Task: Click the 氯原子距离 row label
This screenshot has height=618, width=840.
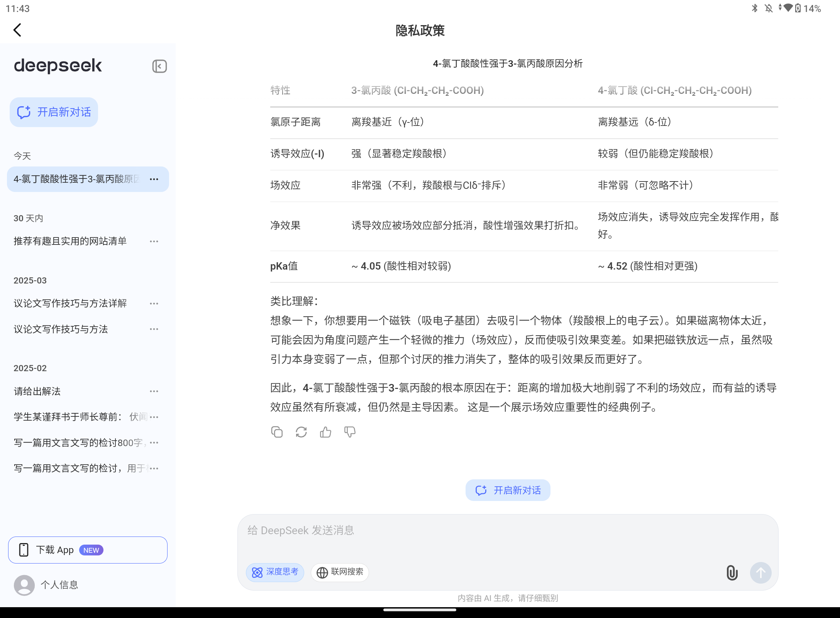Action: (x=295, y=122)
